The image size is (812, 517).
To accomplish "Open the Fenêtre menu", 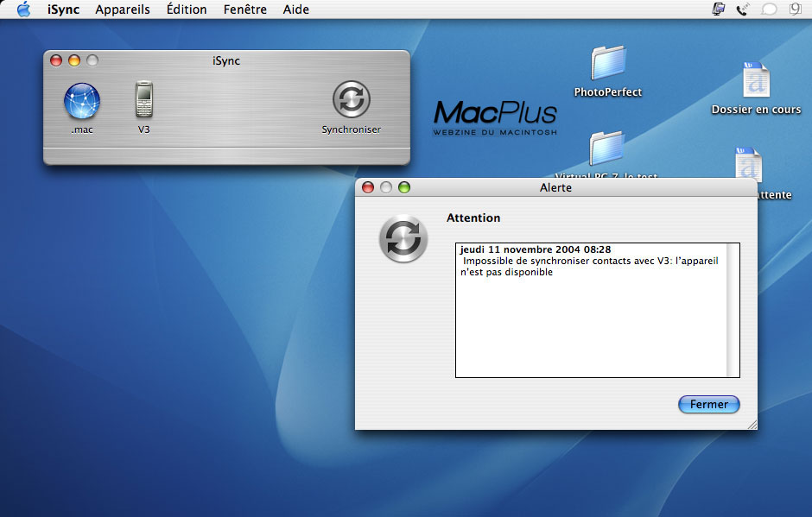I will [x=245, y=9].
